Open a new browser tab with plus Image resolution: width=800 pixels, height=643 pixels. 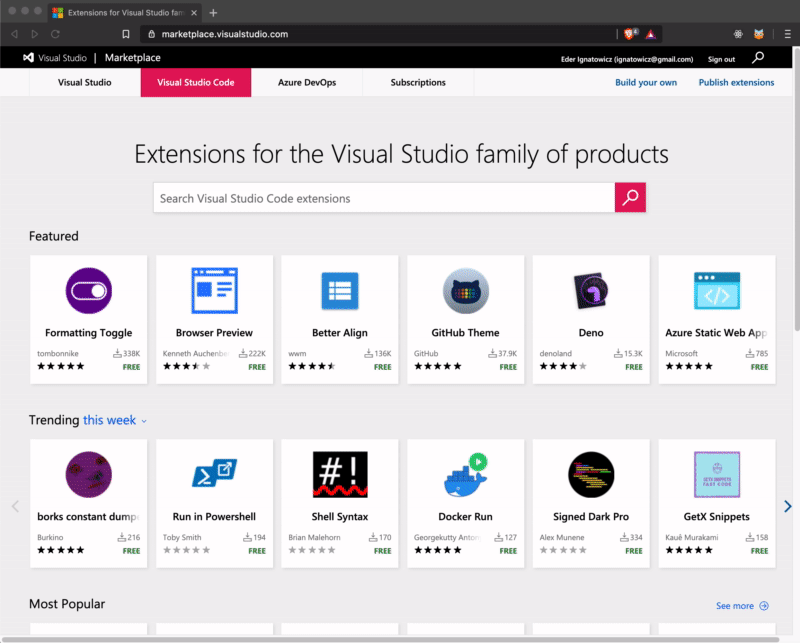pos(213,13)
